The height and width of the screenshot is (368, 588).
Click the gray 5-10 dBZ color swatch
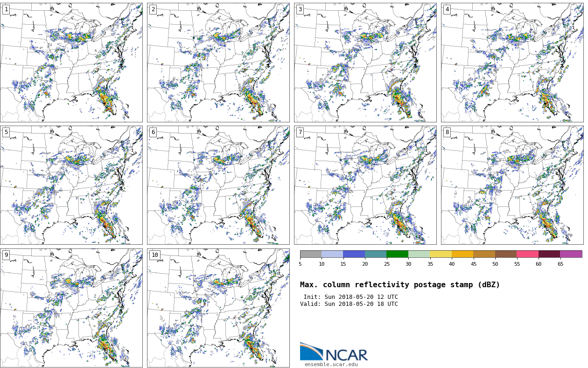(x=311, y=254)
